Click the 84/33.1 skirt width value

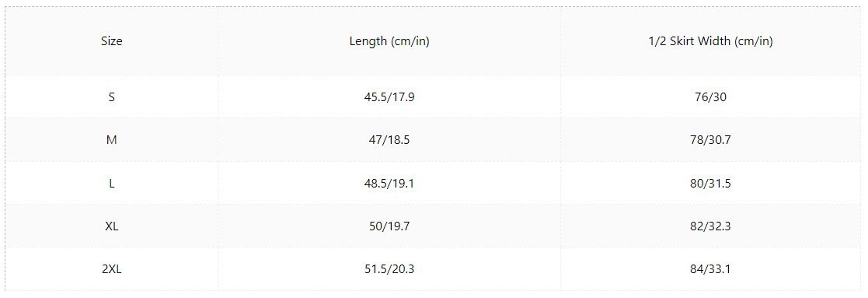coord(710,269)
